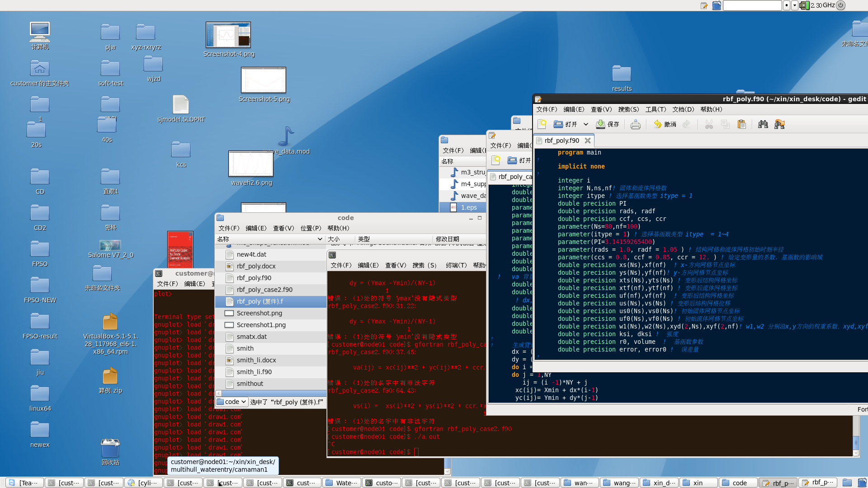Click the search input field in top panel
The width and height of the screenshot is (868, 488).
[x=752, y=5]
